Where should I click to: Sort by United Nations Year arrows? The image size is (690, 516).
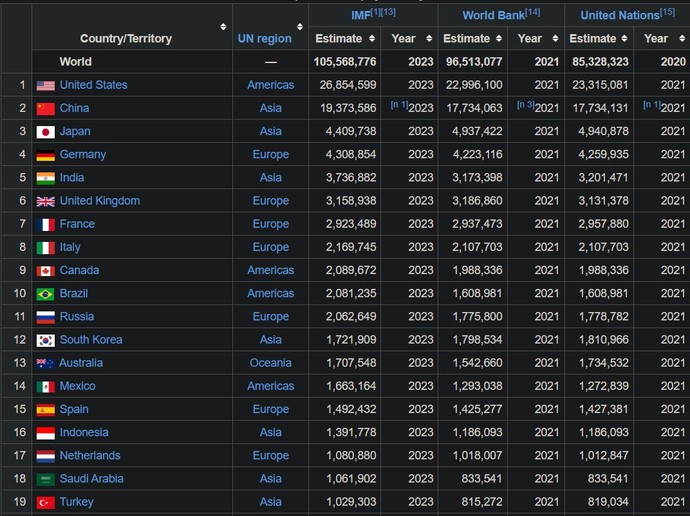(682, 39)
